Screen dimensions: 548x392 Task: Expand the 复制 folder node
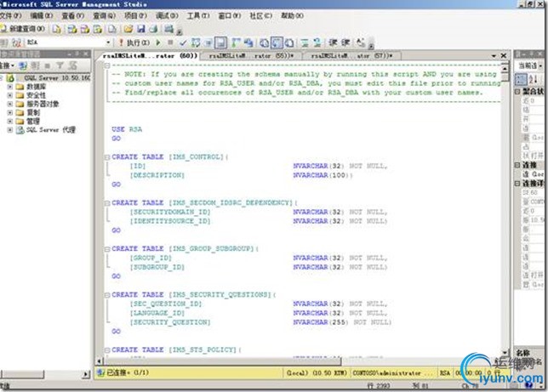[x=10, y=112]
